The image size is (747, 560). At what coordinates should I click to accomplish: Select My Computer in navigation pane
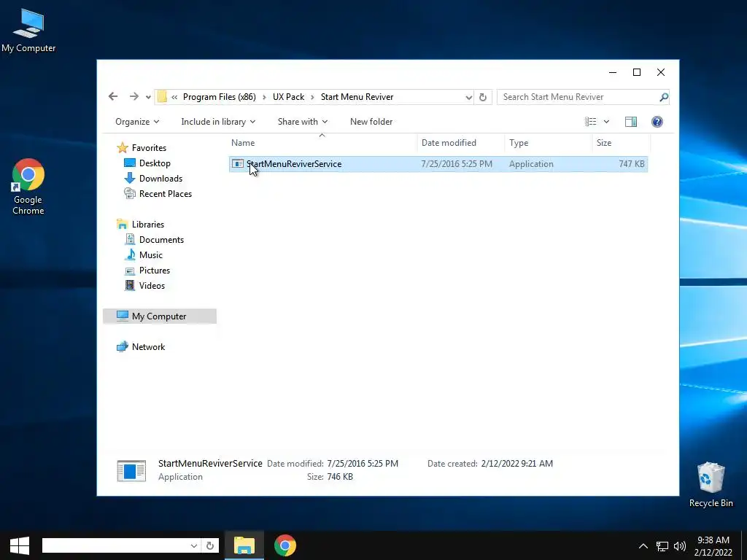(x=160, y=316)
